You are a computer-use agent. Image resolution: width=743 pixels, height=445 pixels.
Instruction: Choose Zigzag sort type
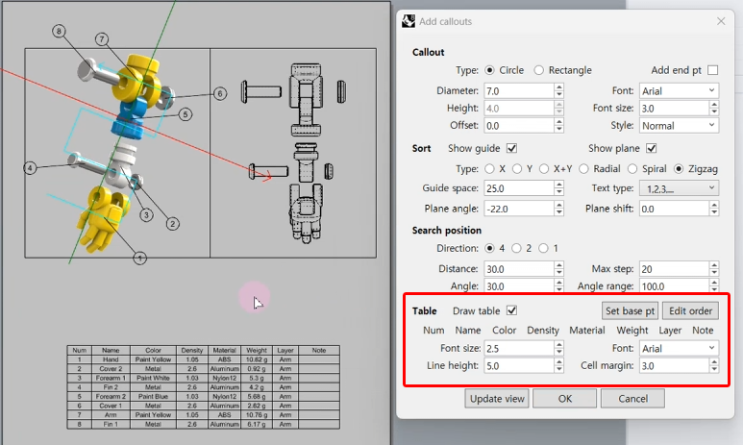point(679,169)
